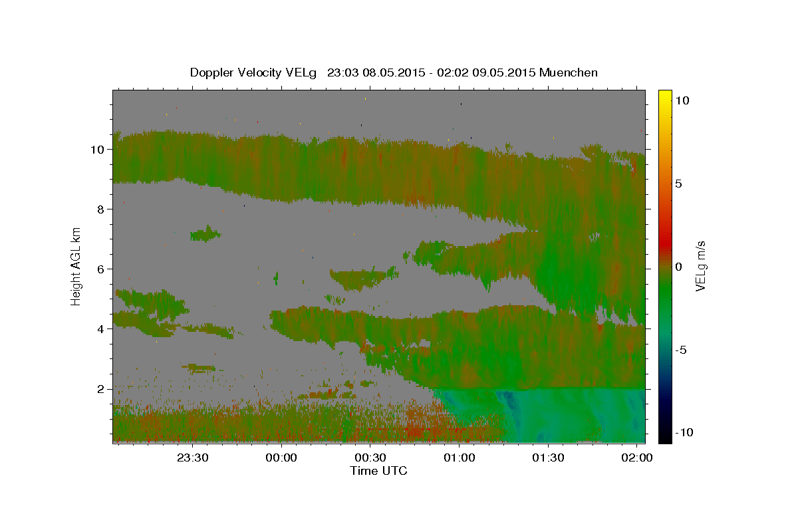Click the height tick label "10" on y-axis
The image size is (798, 532).
[x=97, y=150]
